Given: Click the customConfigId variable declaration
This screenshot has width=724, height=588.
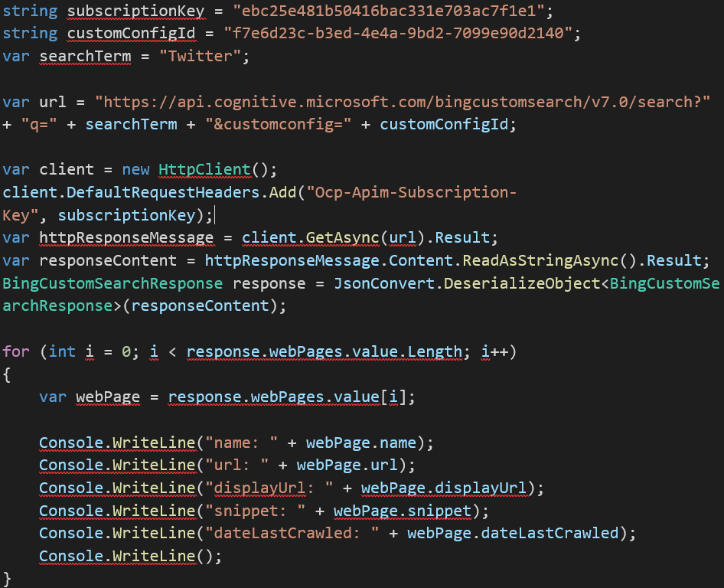Looking at the screenshot, I should tap(131, 33).
